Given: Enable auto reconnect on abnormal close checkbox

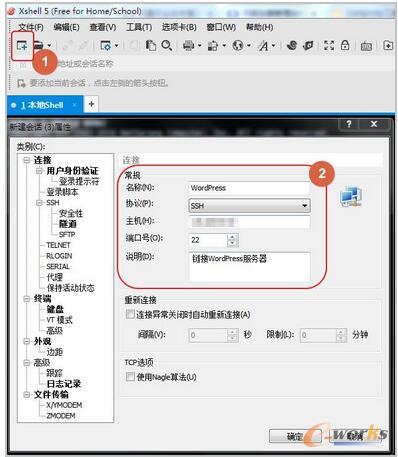Looking at the screenshot, I should click(130, 314).
